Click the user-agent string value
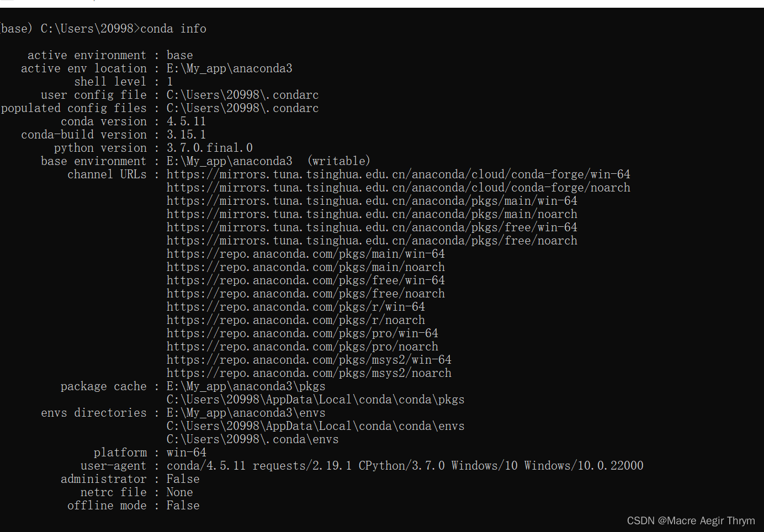764x532 pixels. [x=405, y=466]
